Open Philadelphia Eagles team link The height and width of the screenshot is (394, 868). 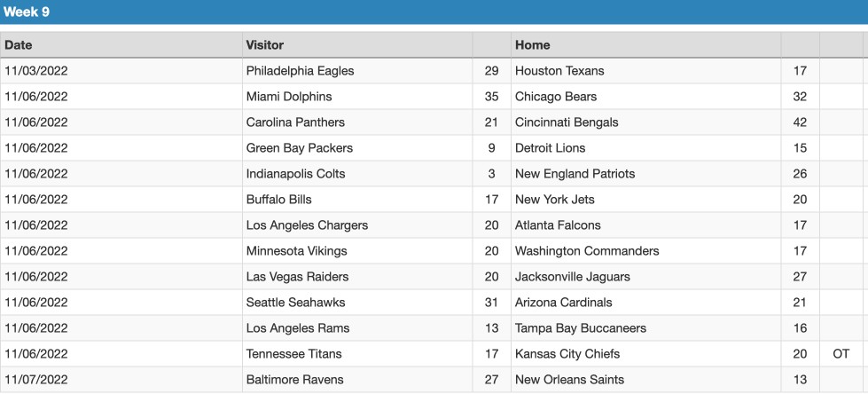click(300, 71)
